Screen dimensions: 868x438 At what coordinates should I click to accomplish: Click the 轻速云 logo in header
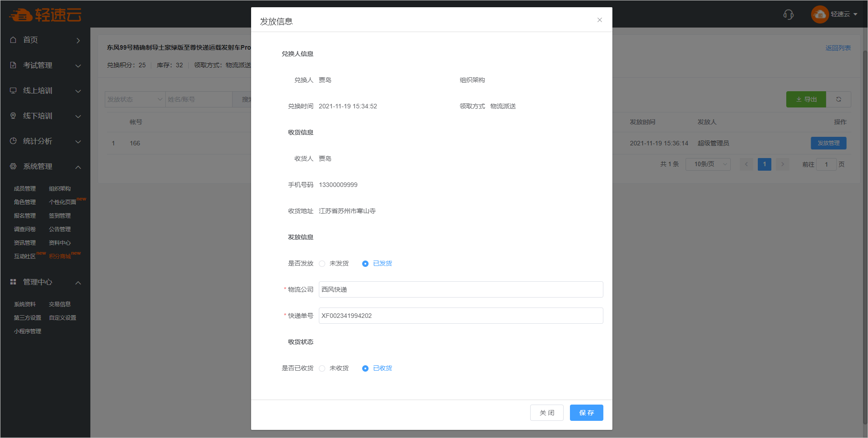pos(45,15)
